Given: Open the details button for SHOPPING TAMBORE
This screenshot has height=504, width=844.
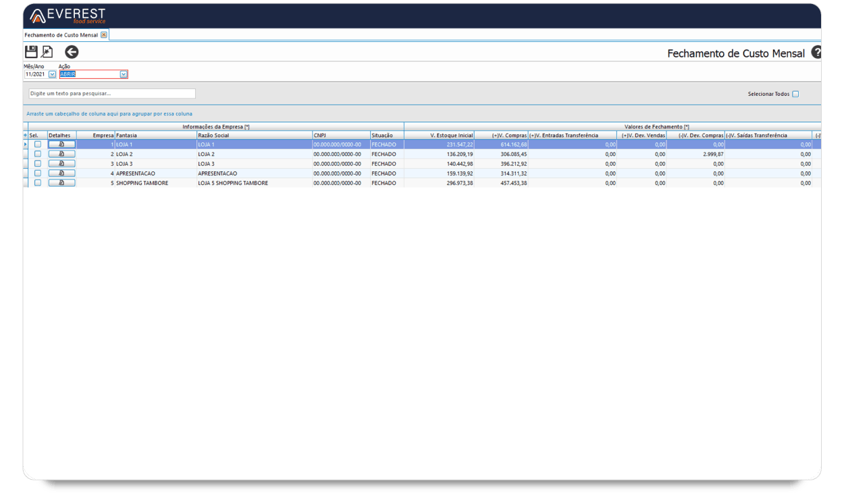Looking at the screenshot, I should 61,183.
